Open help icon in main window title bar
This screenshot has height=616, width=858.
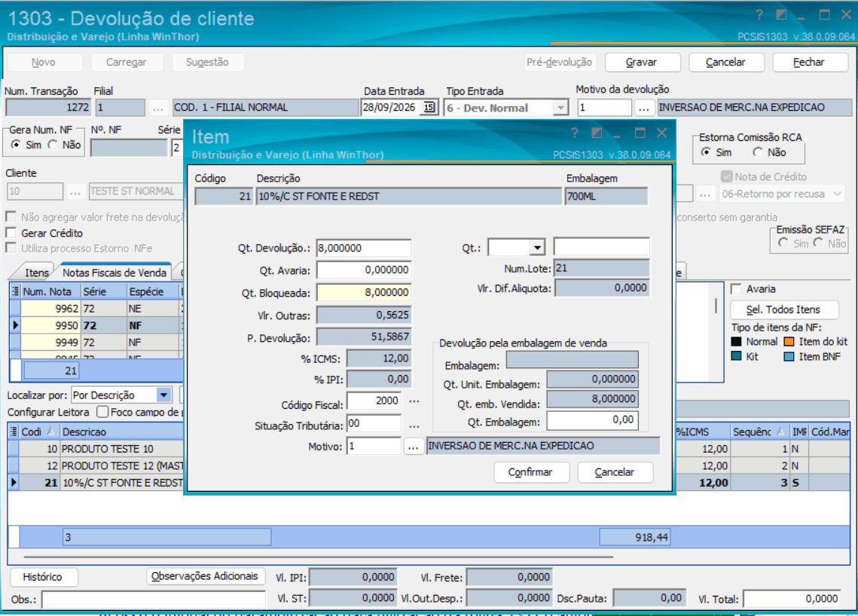point(759,15)
